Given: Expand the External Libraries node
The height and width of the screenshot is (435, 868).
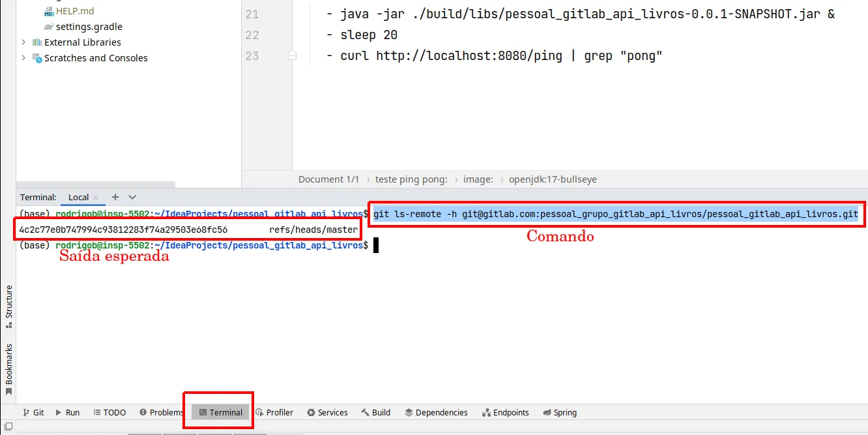Looking at the screenshot, I should tap(23, 42).
